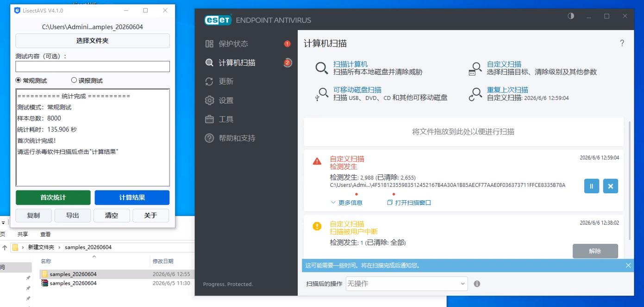Click the 可移动磁盘扫描 USB magnifier icon
This screenshot has height=307, width=644.
[x=321, y=95]
